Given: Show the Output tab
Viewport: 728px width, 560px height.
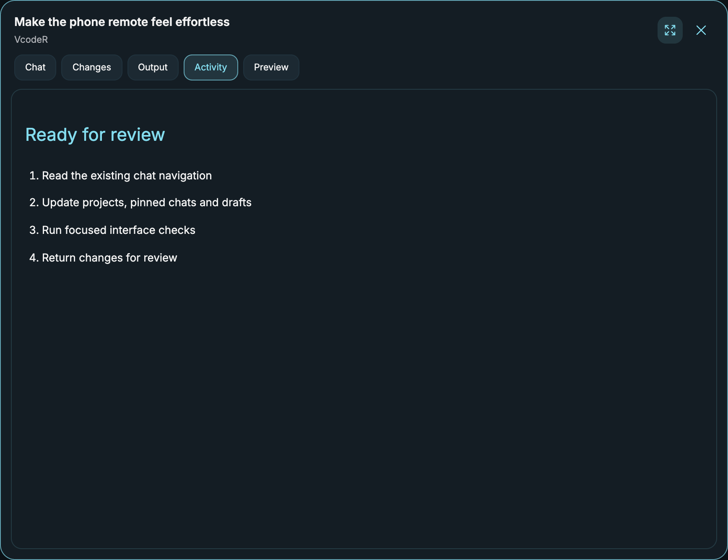Looking at the screenshot, I should pyautogui.click(x=153, y=67).
